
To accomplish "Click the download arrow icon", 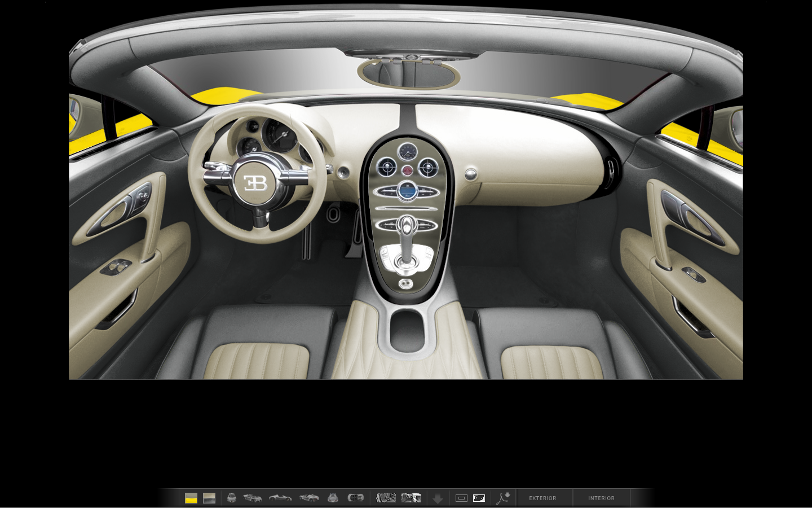I will [438, 498].
